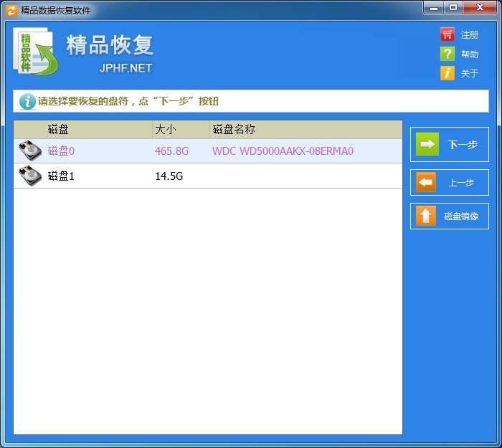Screen dimensions: 502x448
Task: Click the 磁盘镜像 disk image button
Action: tap(450, 216)
